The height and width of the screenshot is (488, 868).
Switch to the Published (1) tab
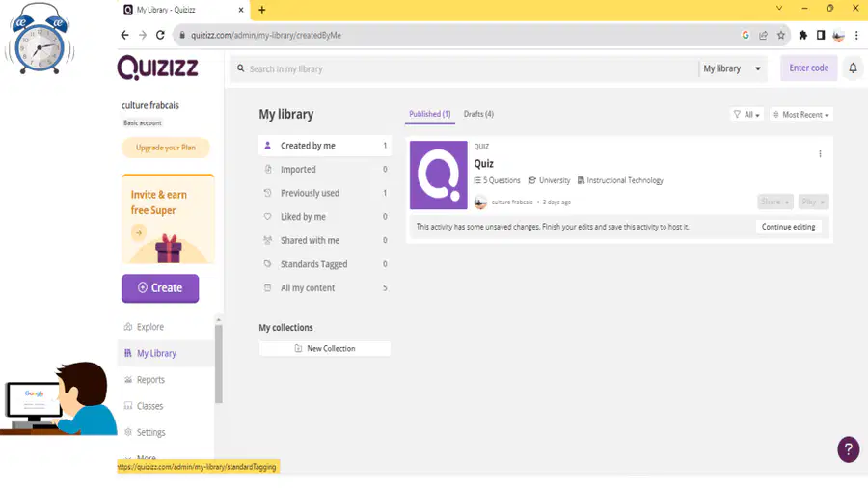pyautogui.click(x=429, y=114)
